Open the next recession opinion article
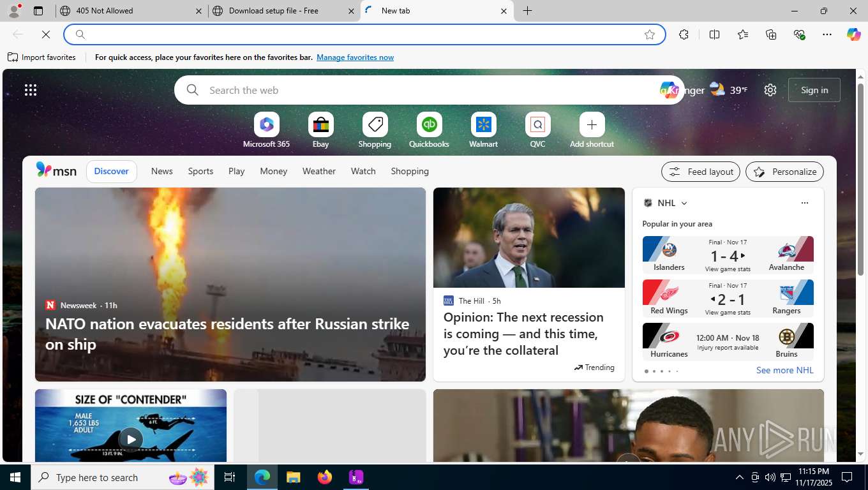Screen dimensions: 868x490 click(x=529, y=285)
